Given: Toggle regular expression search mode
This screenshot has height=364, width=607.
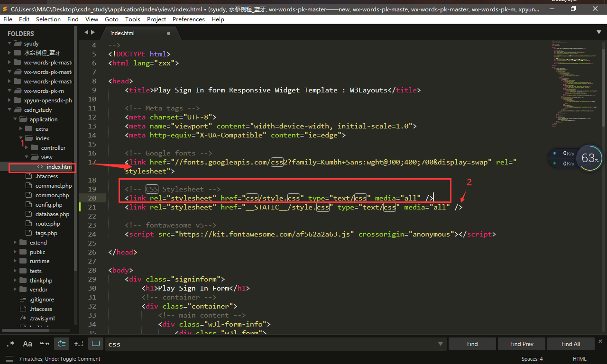Looking at the screenshot, I should click(x=11, y=344).
